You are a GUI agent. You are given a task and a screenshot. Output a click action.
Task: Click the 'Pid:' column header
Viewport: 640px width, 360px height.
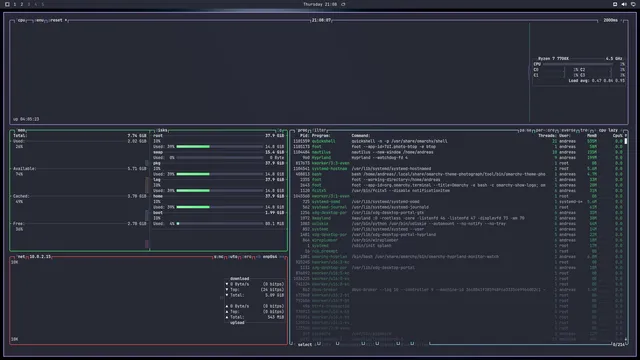pyautogui.click(x=304, y=136)
